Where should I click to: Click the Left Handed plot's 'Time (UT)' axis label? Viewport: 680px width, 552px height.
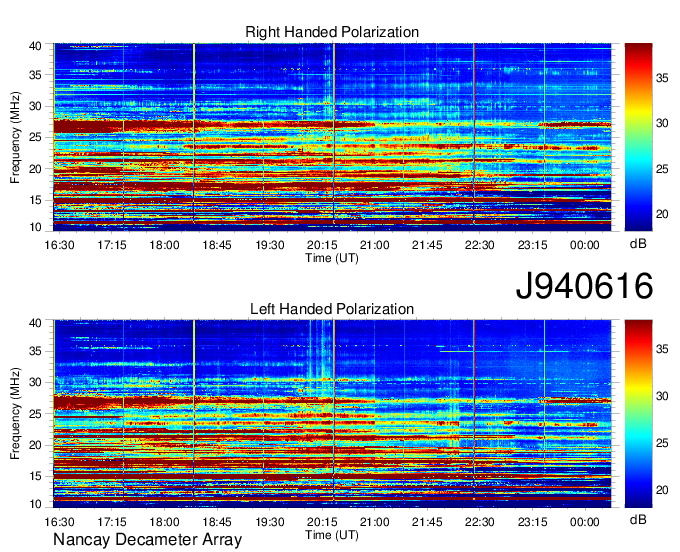pos(332,535)
